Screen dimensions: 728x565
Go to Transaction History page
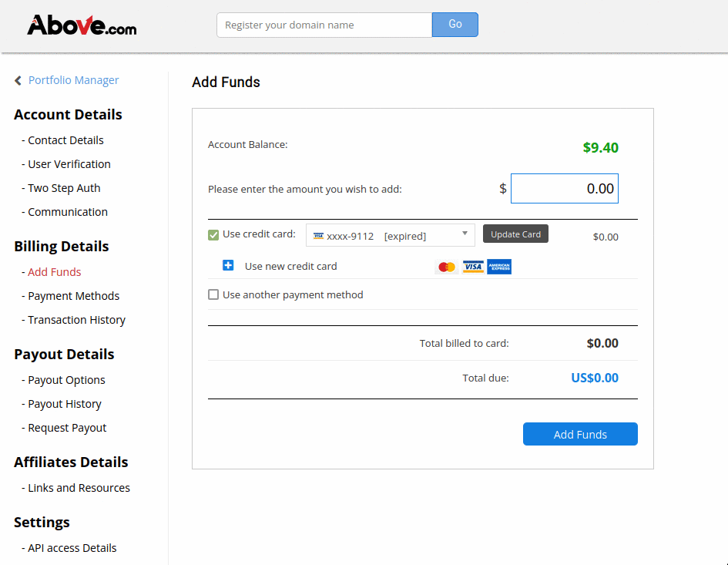point(76,320)
